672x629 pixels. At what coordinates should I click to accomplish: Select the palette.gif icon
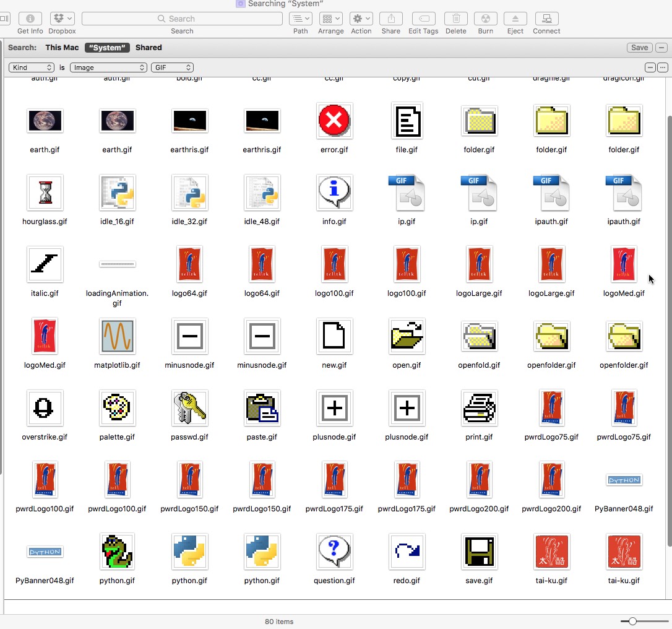pyautogui.click(x=118, y=408)
